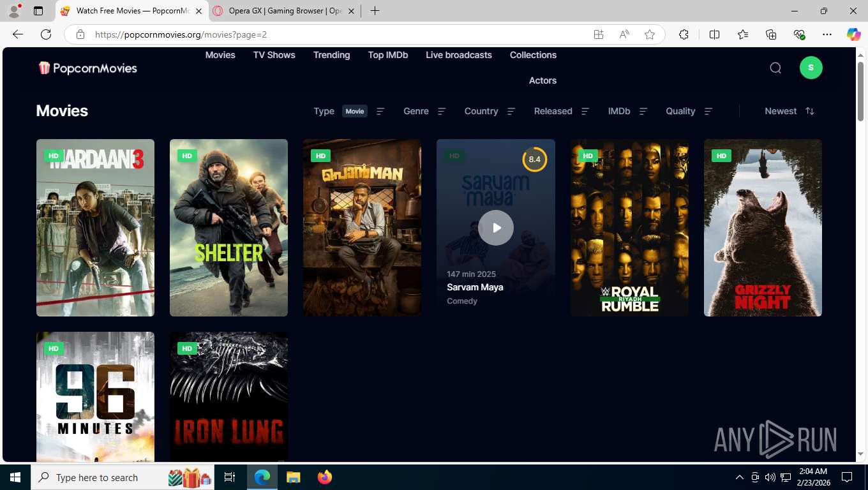Open the Movies nav item
The width and height of the screenshot is (868, 490).
click(220, 55)
